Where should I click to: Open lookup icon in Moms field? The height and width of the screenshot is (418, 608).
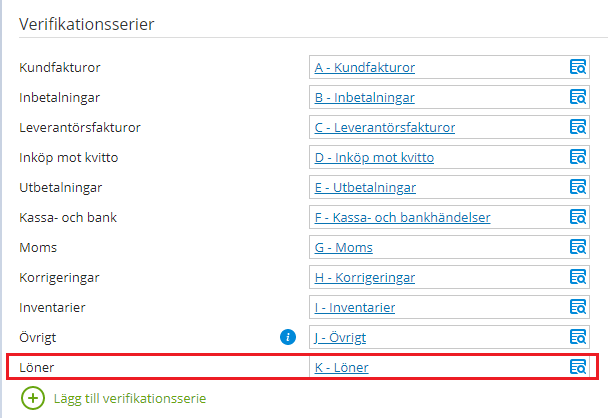[577, 248]
